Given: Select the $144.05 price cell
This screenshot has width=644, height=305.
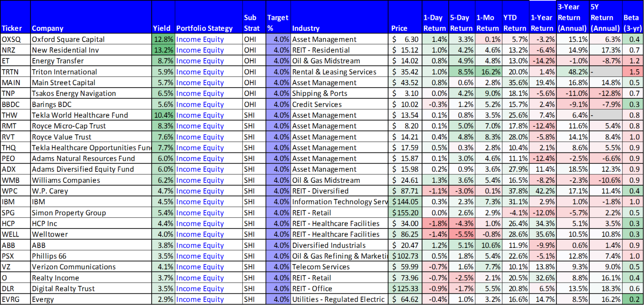Looking at the screenshot, I should [x=405, y=202].
